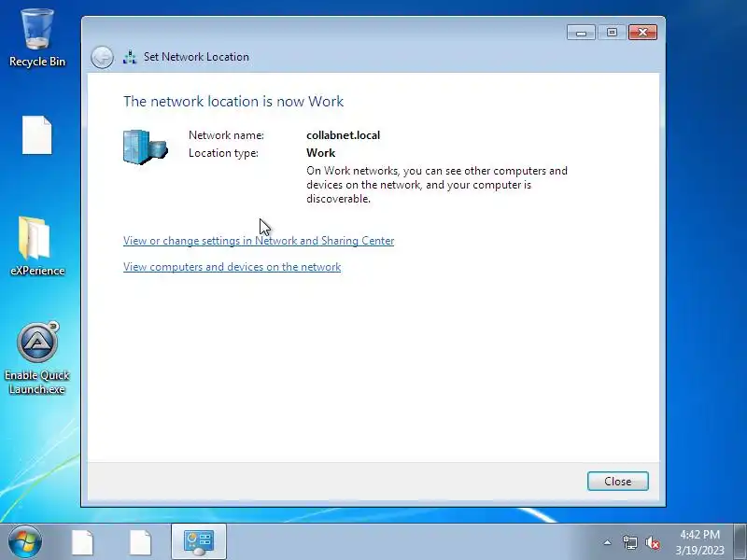The image size is (747, 560).
Task: Open View or change settings in Network and Sharing Center
Action: (259, 241)
